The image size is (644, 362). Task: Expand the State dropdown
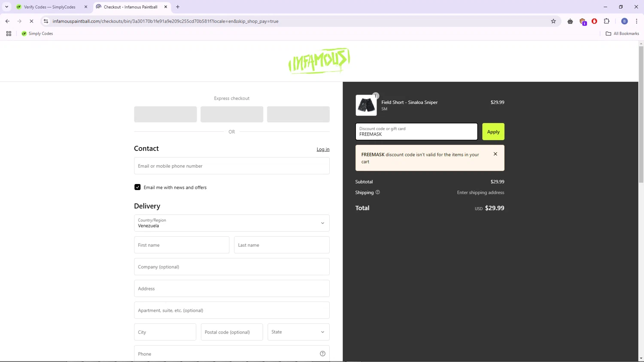coord(298,332)
